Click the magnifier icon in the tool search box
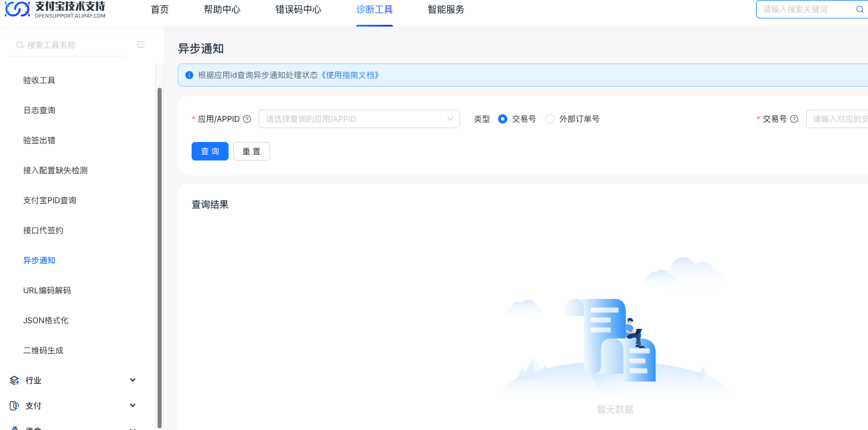 [x=20, y=44]
